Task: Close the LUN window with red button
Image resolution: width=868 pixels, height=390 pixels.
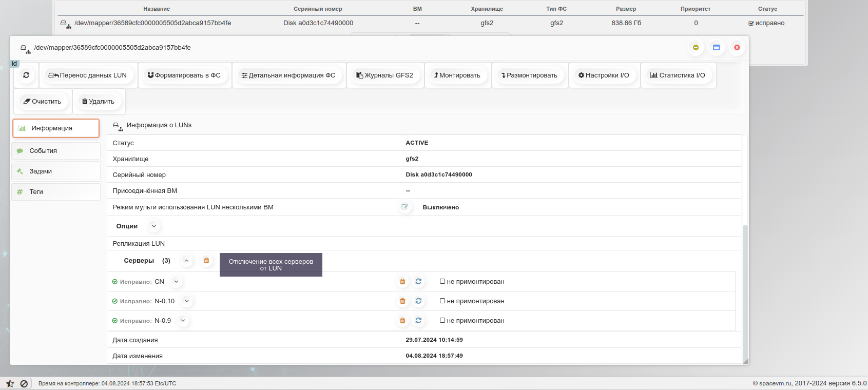Action: click(737, 47)
